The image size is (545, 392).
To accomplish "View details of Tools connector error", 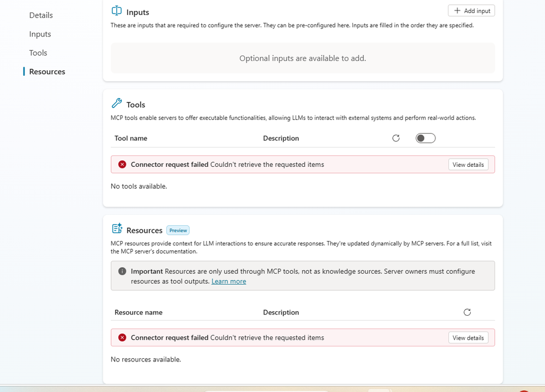I will [468, 165].
